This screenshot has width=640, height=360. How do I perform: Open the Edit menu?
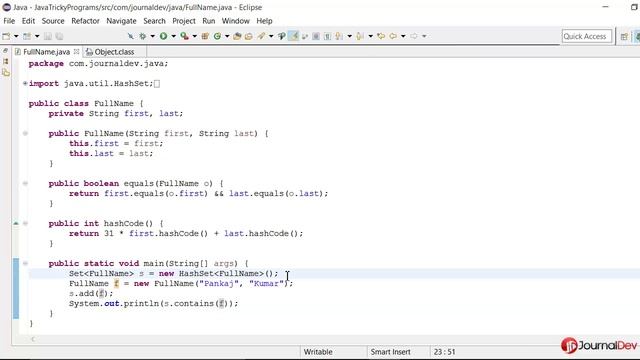click(28, 21)
